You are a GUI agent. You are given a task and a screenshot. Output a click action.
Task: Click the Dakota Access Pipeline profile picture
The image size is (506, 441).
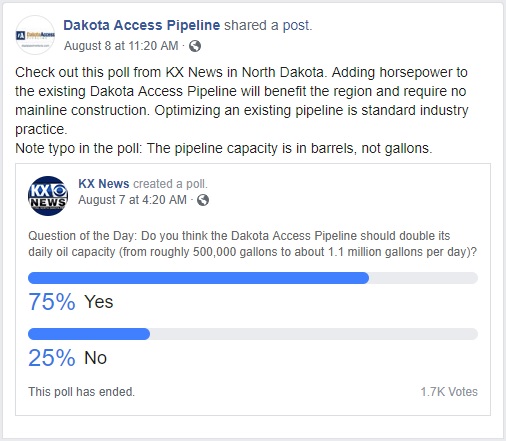(35, 35)
